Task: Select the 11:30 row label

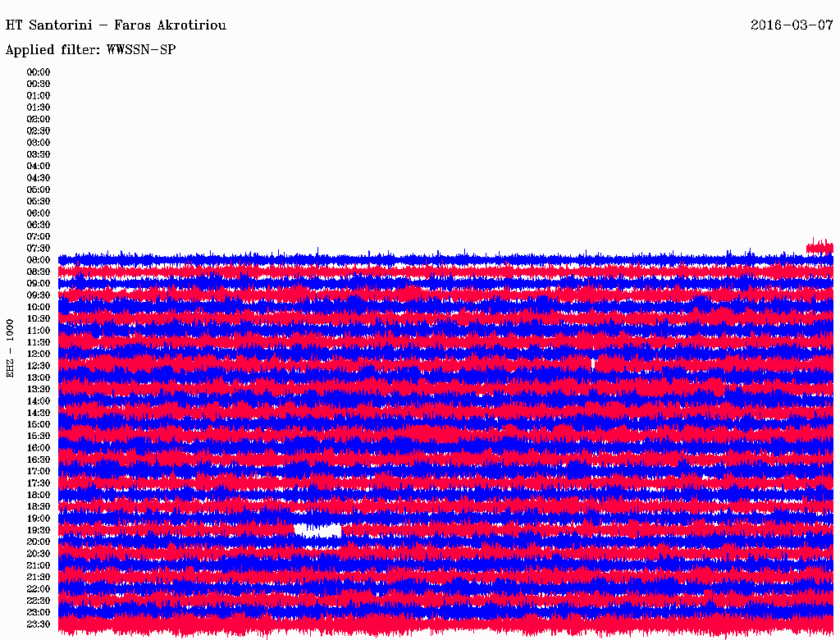Action: coord(39,342)
